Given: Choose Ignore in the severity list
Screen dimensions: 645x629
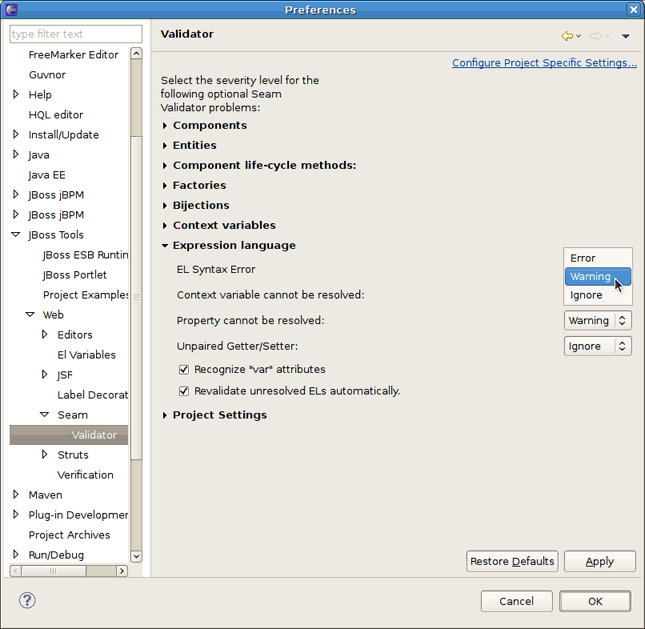Looking at the screenshot, I should point(586,295).
